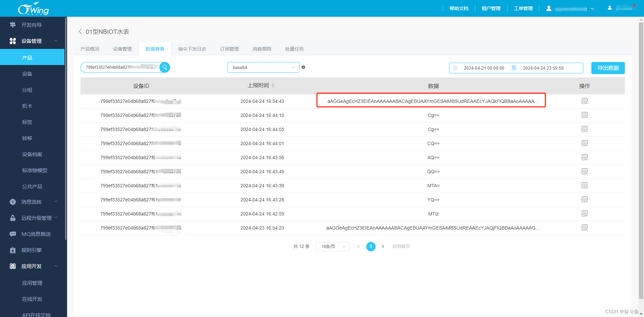This screenshot has width=644, height=317.
Task: Open detail icon for 16:43:56 row
Action: 585,157
